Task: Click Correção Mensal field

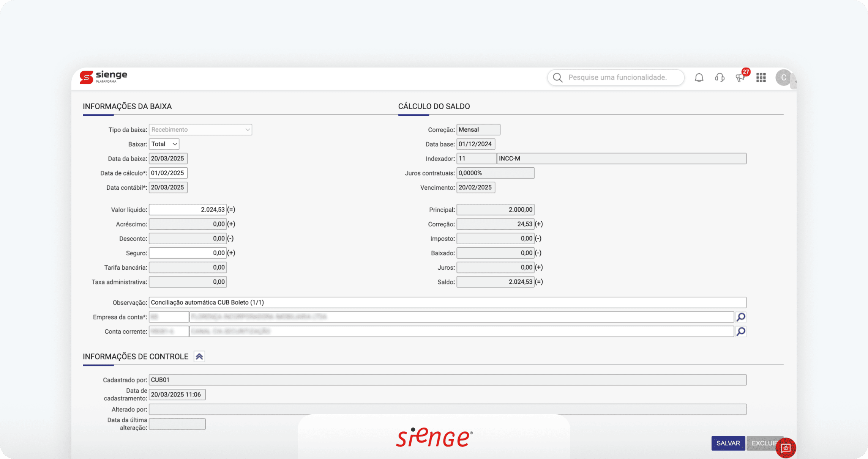Action: [x=478, y=130]
